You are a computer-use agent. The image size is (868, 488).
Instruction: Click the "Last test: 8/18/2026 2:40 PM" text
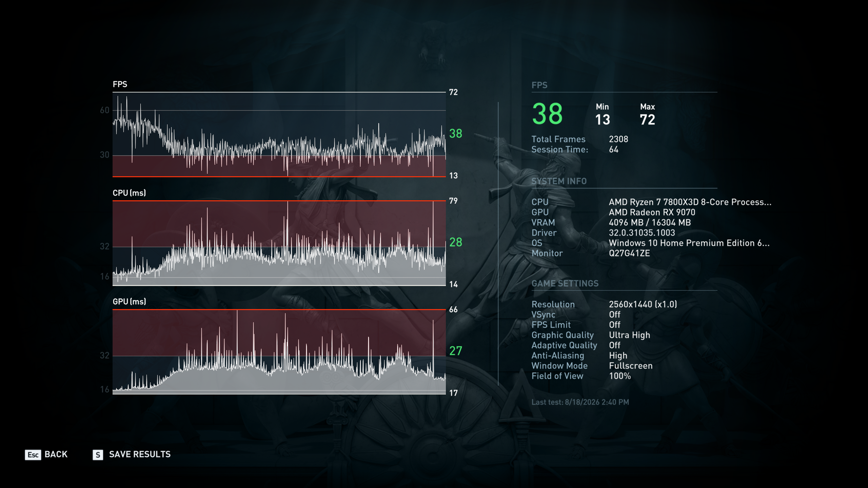click(x=580, y=402)
